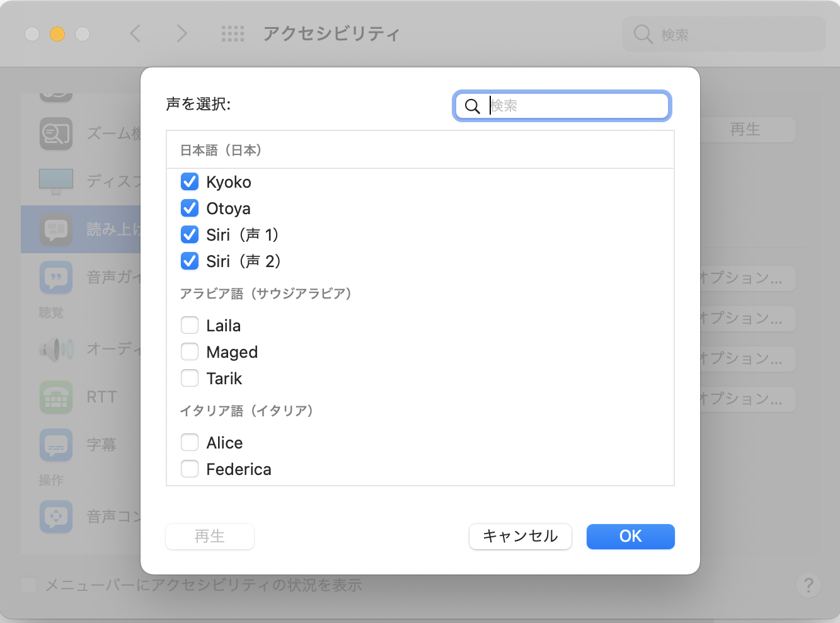Click the show-all grid icon in toolbar
Screen dimensions: 840x623
pyautogui.click(x=233, y=33)
